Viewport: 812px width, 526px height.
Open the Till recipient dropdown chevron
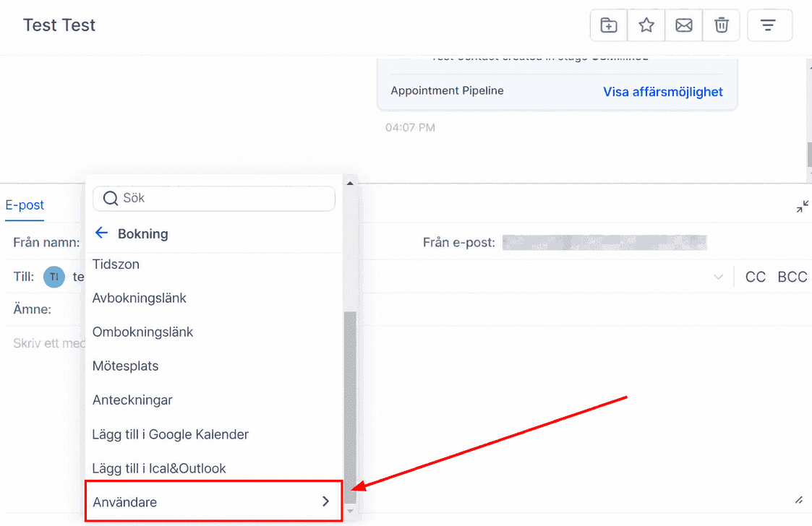tap(718, 277)
